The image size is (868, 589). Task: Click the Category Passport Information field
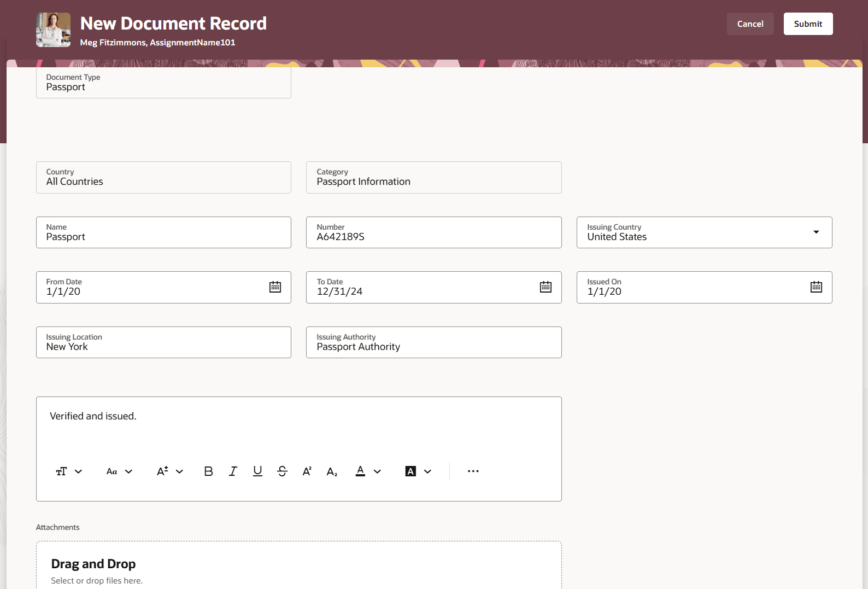point(433,177)
